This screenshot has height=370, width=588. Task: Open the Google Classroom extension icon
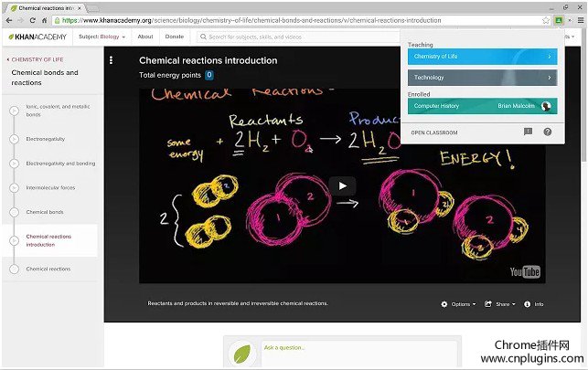coord(559,21)
